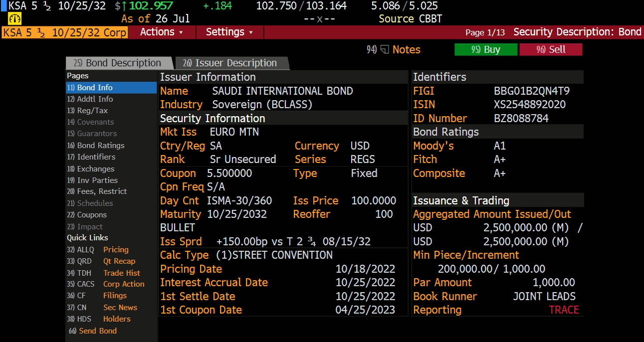Click the Iss Sprd value +150.00bp
Screen dimensions: 644x342
point(242,242)
